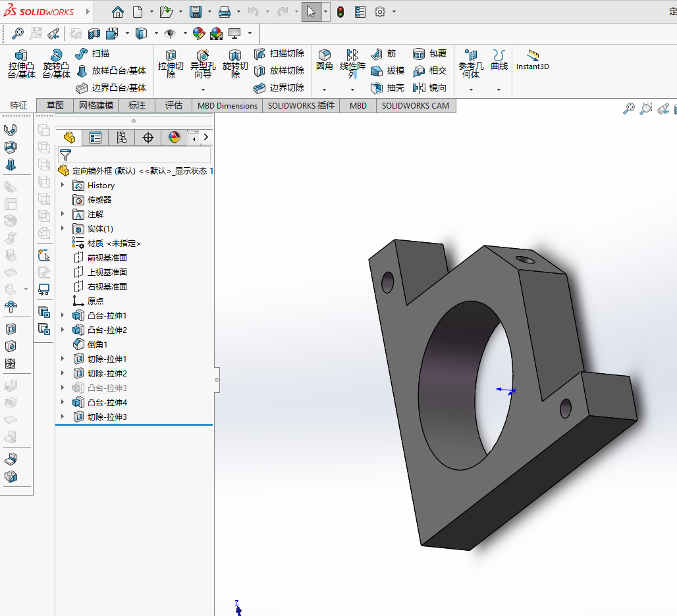Open the edit appearance color ball
Viewport: 677px width, 616px height.
(x=199, y=34)
